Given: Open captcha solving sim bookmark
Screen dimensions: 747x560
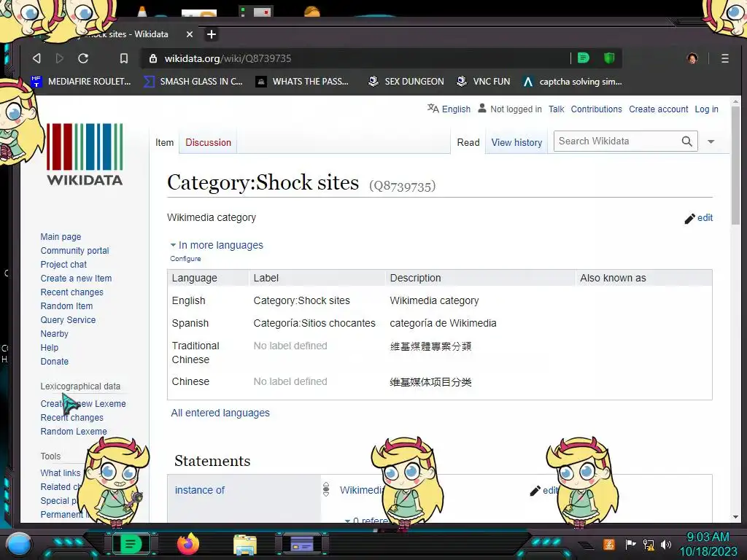Looking at the screenshot, I should 572,82.
